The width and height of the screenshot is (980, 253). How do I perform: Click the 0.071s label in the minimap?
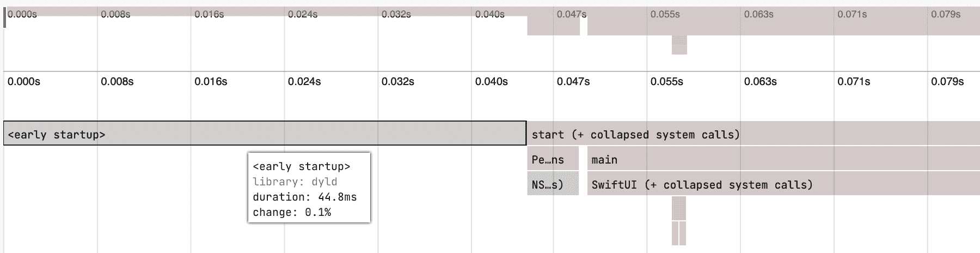(x=852, y=14)
